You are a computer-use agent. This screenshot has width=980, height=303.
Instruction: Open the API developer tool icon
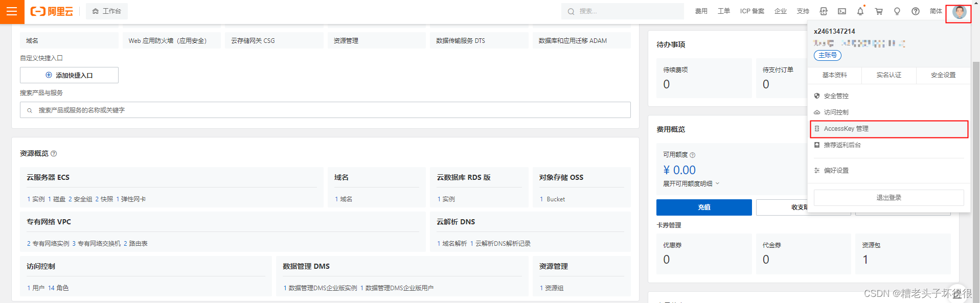coord(824,11)
